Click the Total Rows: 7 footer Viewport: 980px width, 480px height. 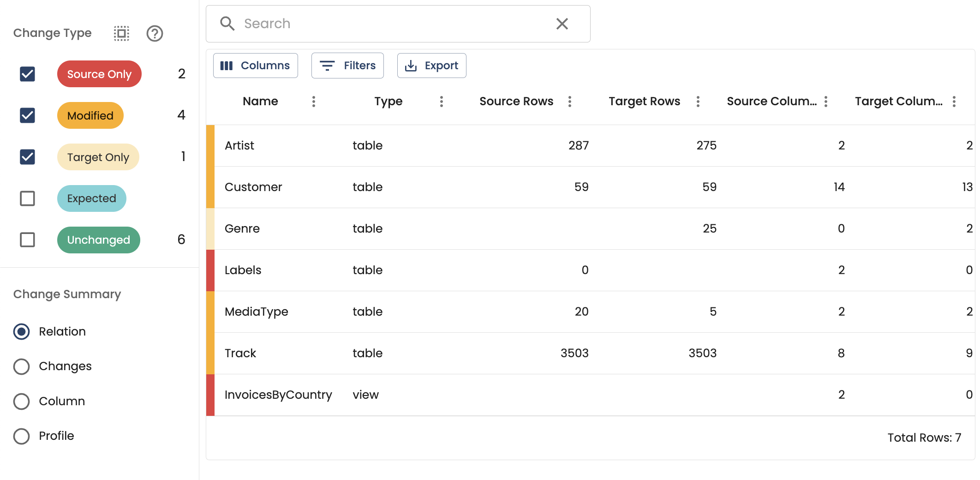click(924, 438)
